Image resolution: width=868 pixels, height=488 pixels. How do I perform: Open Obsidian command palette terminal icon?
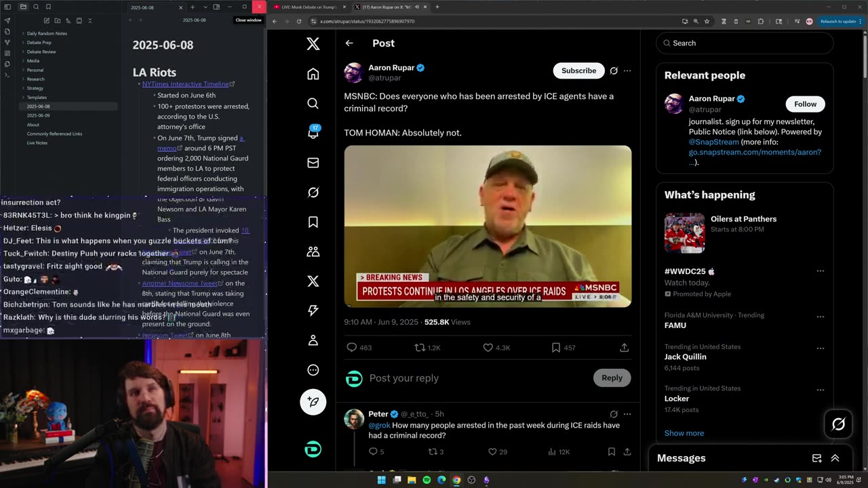coord(7,74)
